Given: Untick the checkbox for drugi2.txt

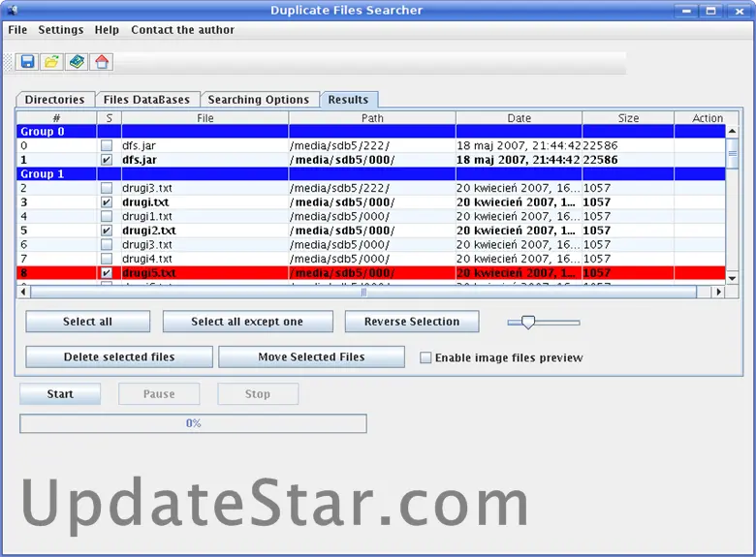Looking at the screenshot, I should (x=107, y=231).
